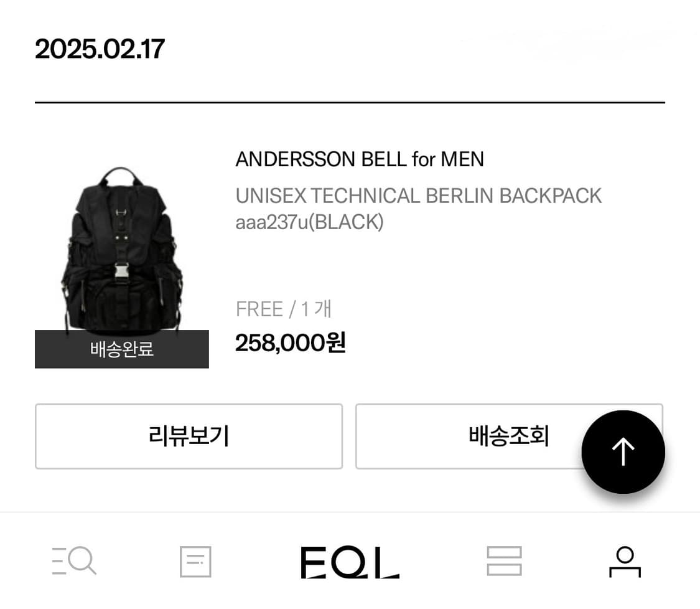Open UNISEX TECHNICAL BERLIN BACKPACK product title
This screenshot has width=700, height=609.
[419, 196]
